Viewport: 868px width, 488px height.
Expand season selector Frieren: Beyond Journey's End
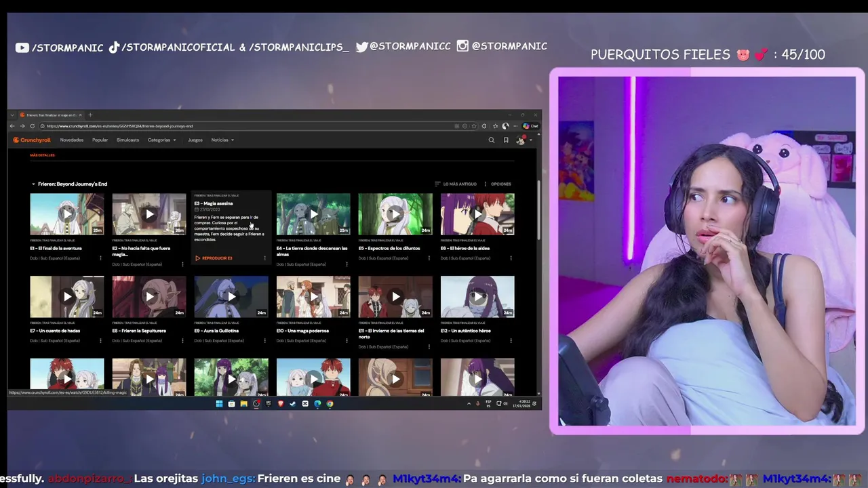[69, 184]
